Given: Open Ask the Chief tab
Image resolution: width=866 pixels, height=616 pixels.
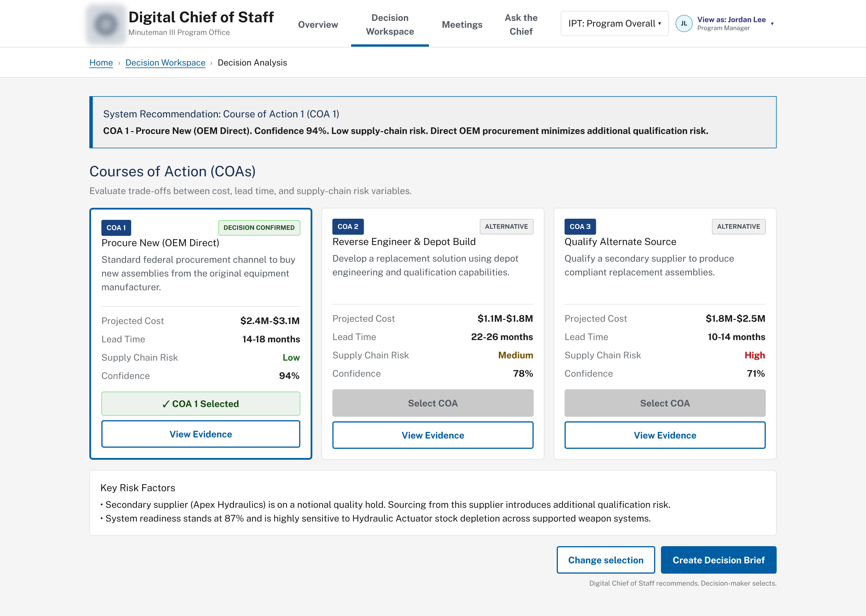Looking at the screenshot, I should 521,25.
